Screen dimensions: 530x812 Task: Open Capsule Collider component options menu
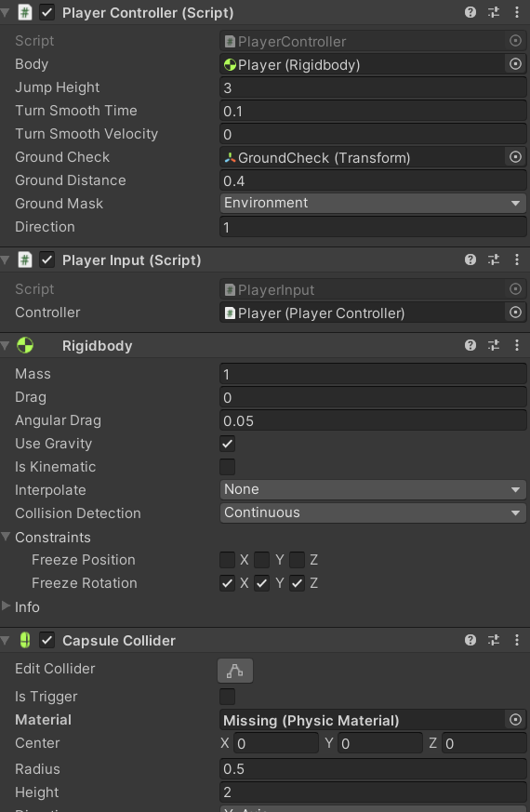point(517,640)
